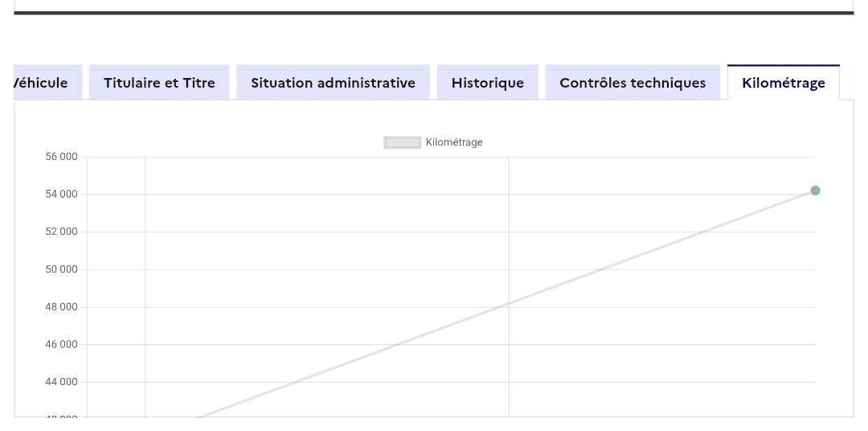Click the green data point on chart
Viewport: 868px width, 431px height.
[815, 191]
